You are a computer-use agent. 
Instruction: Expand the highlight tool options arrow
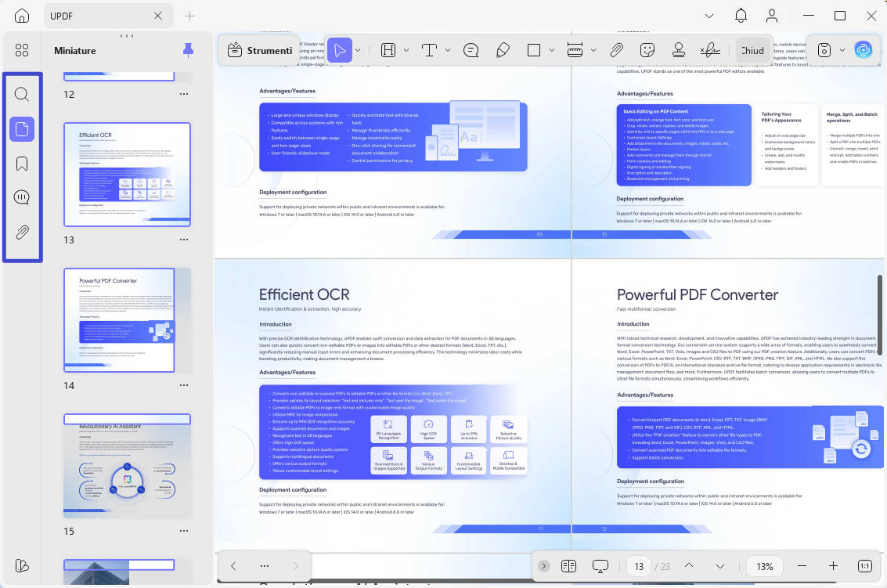pyautogui.click(x=406, y=50)
